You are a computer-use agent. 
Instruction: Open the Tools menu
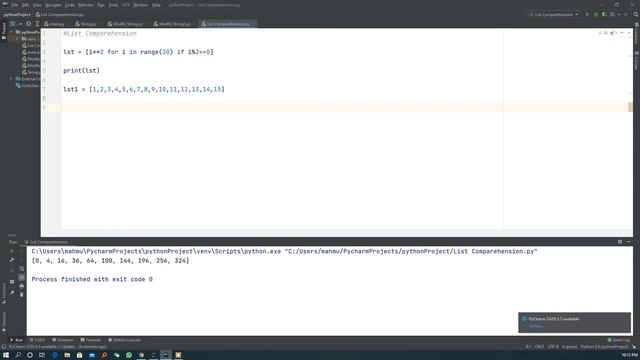[x=113, y=5]
